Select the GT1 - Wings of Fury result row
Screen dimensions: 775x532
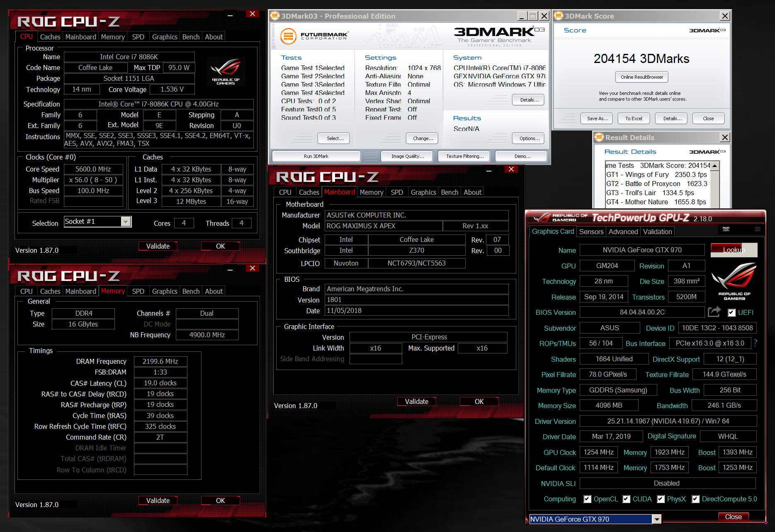[x=658, y=174]
